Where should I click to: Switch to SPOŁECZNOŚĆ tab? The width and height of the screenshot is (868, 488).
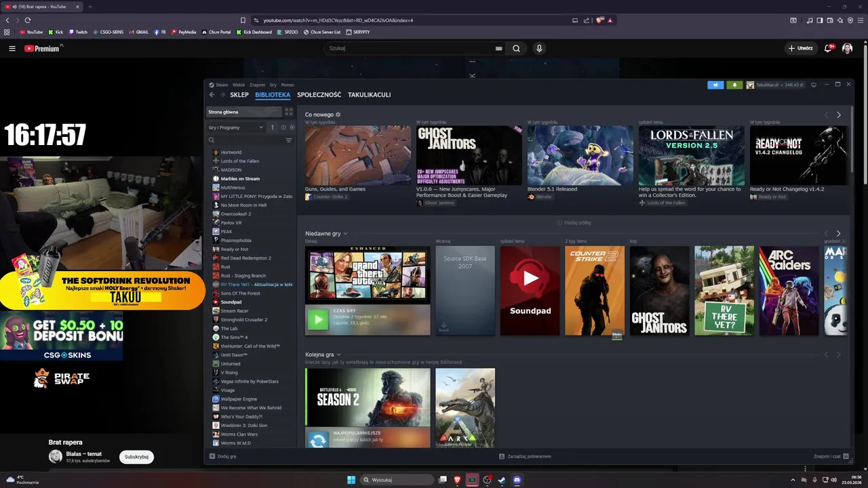tap(319, 95)
